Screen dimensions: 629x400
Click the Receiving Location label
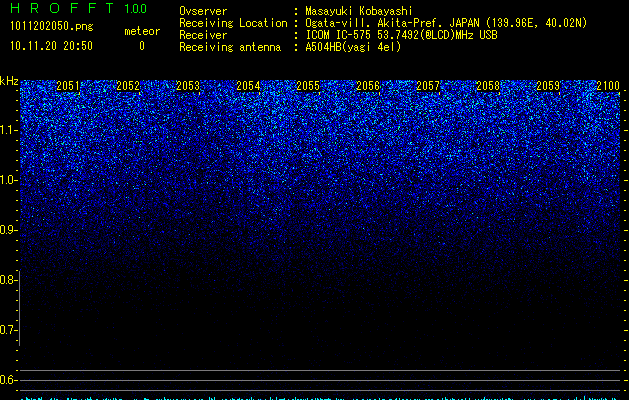(x=233, y=23)
